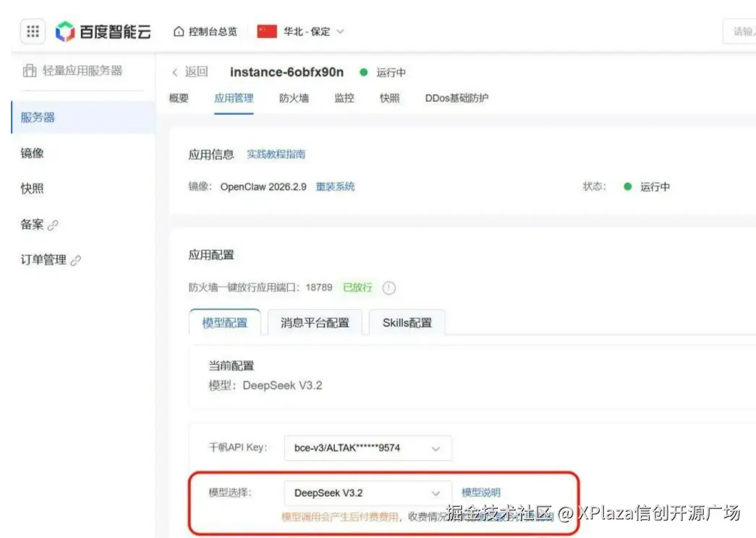
Task: Select the 模型配置 tab
Action: [225, 323]
